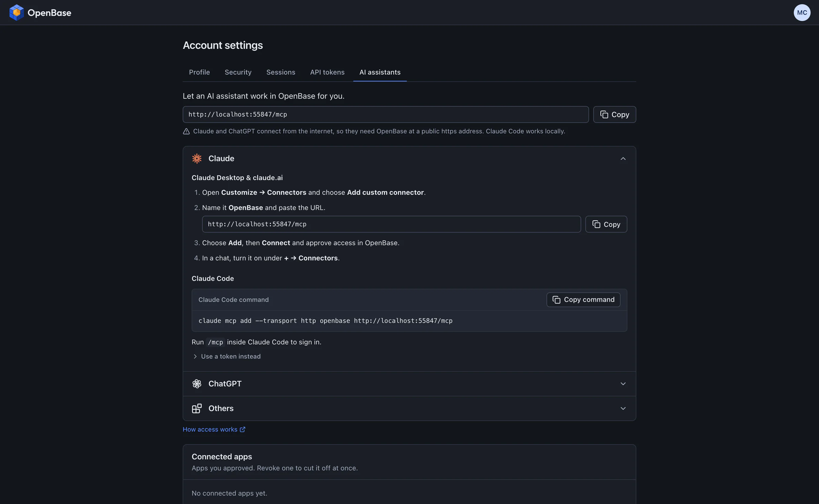Click the warning triangle icon
Viewport: 819px width, 504px height.
[186, 131]
